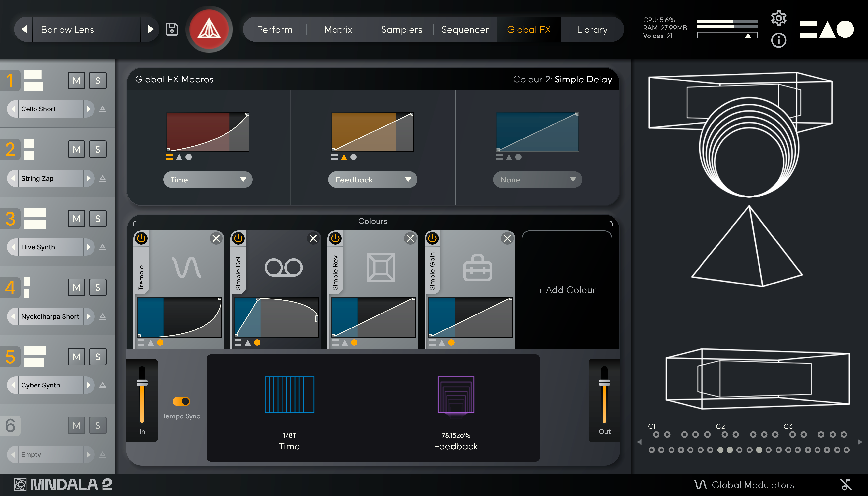Open the Time macro dropdown

pyautogui.click(x=208, y=180)
